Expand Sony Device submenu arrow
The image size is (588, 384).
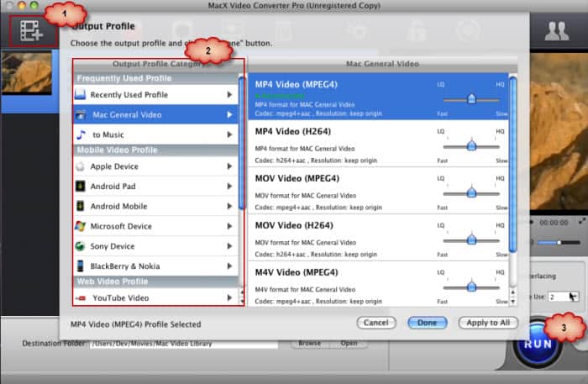pos(229,246)
